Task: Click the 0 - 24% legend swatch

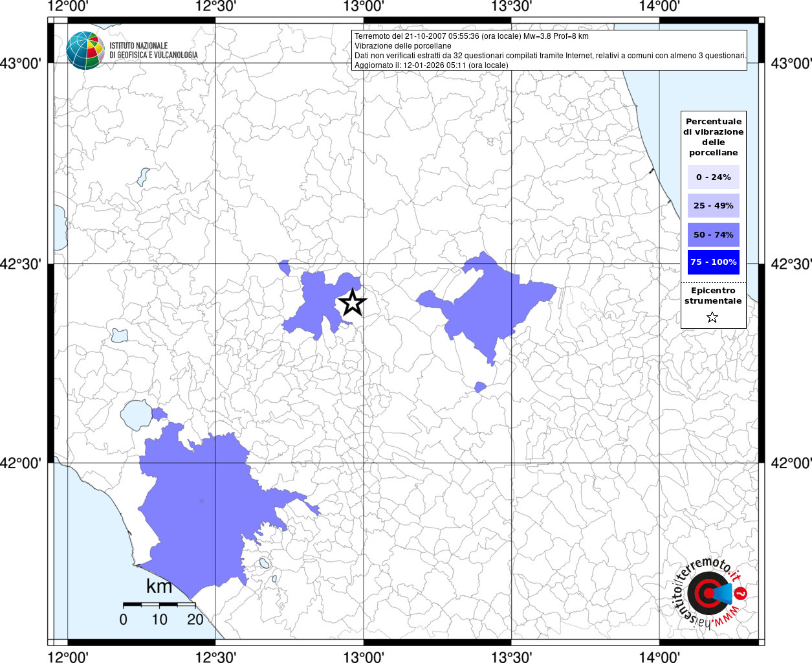Action: pyautogui.click(x=713, y=177)
